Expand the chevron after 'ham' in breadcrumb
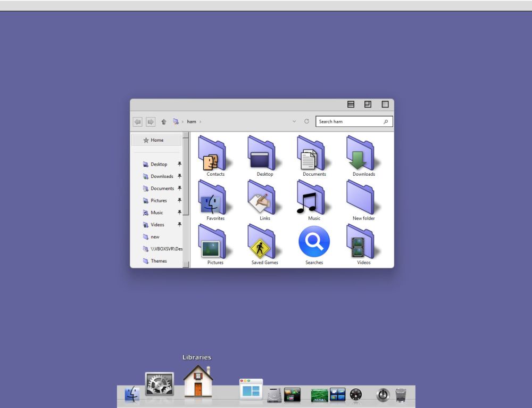Image resolution: width=532 pixels, height=408 pixels. [200, 122]
